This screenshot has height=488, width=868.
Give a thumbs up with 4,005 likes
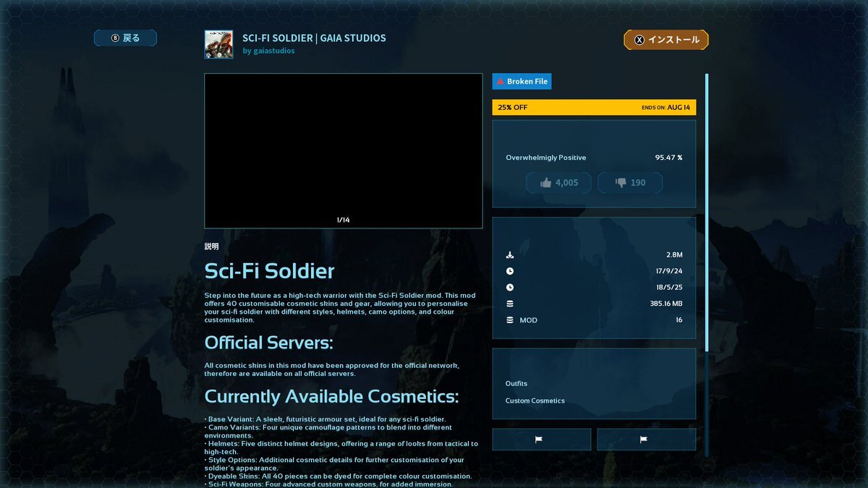click(x=558, y=183)
